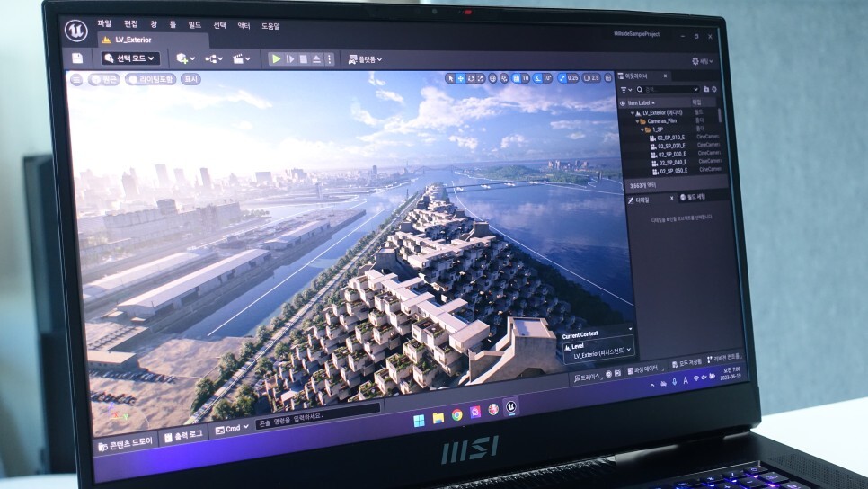Open the viewport hamburger options menu
Viewport: 868px width, 489px height.
pyautogui.click(x=76, y=80)
